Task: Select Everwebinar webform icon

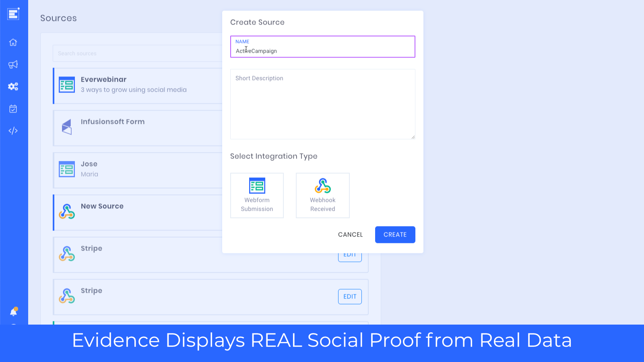Action: pyautogui.click(x=67, y=85)
